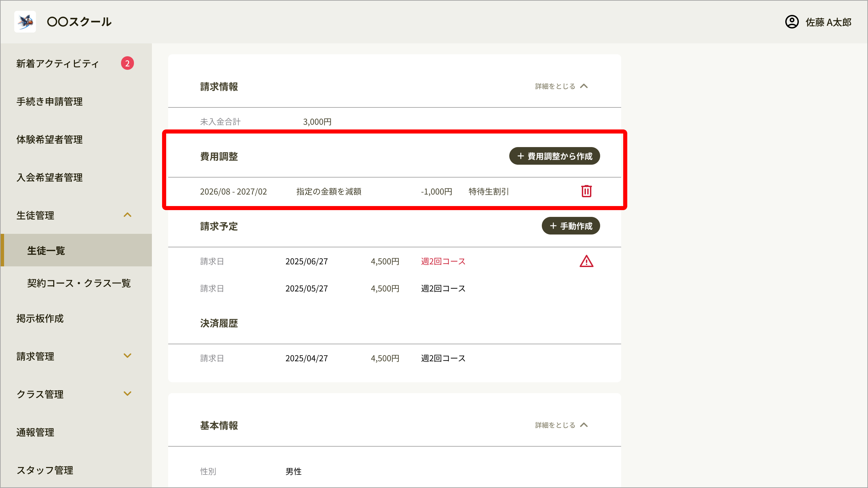
Task: Click the 決済履歴 heading
Action: 219,323
